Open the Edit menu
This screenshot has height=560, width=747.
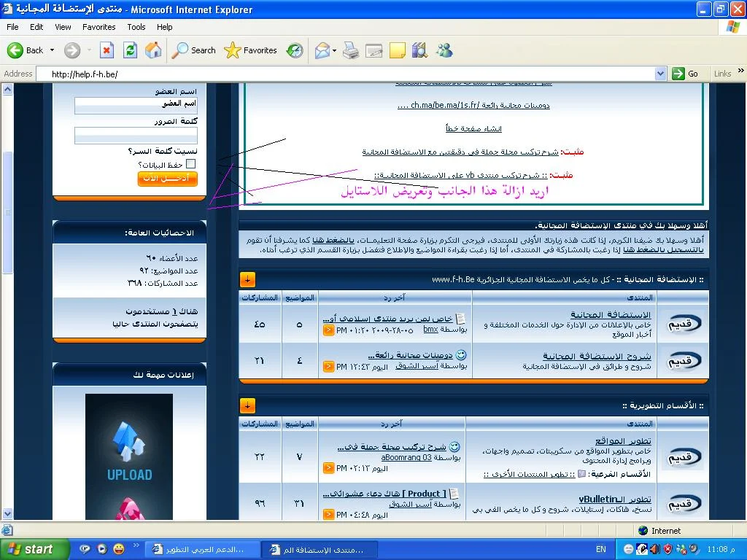point(36,27)
